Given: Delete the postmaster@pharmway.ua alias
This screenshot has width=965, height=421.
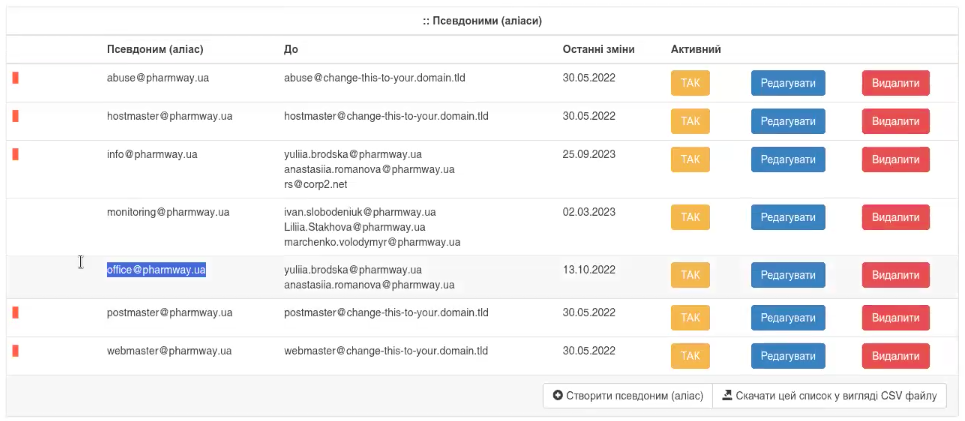Looking at the screenshot, I should tap(895, 318).
